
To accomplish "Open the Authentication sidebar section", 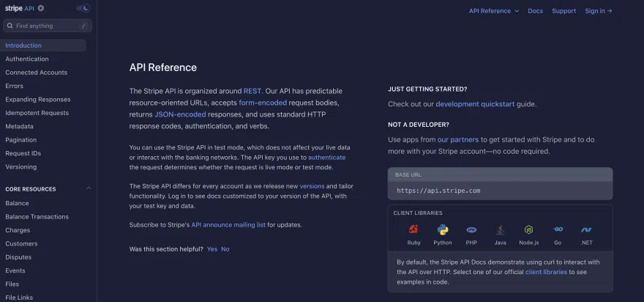I will 27,59.
